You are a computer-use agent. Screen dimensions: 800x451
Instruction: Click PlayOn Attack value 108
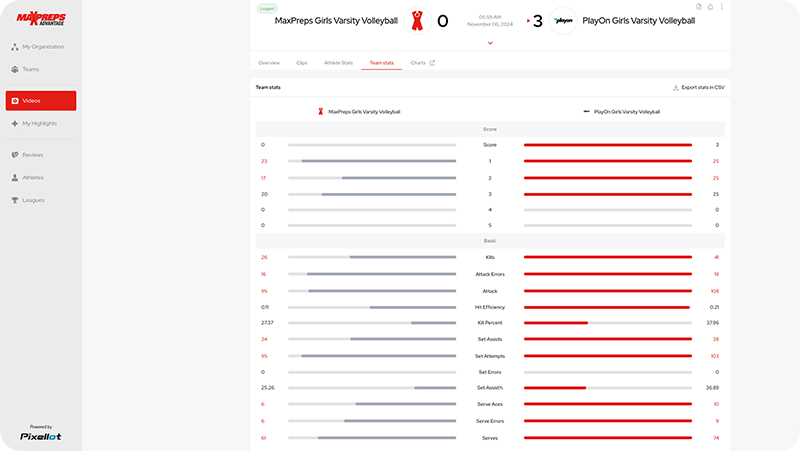714,291
